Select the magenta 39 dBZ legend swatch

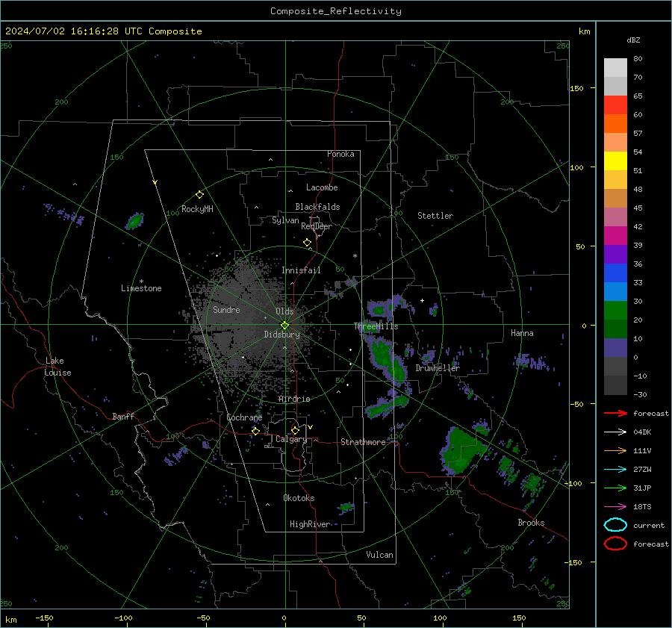pyautogui.click(x=615, y=236)
